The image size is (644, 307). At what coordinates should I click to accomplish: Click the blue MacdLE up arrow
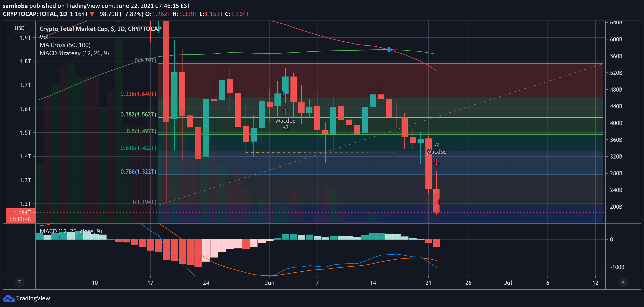pyautogui.click(x=285, y=111)
